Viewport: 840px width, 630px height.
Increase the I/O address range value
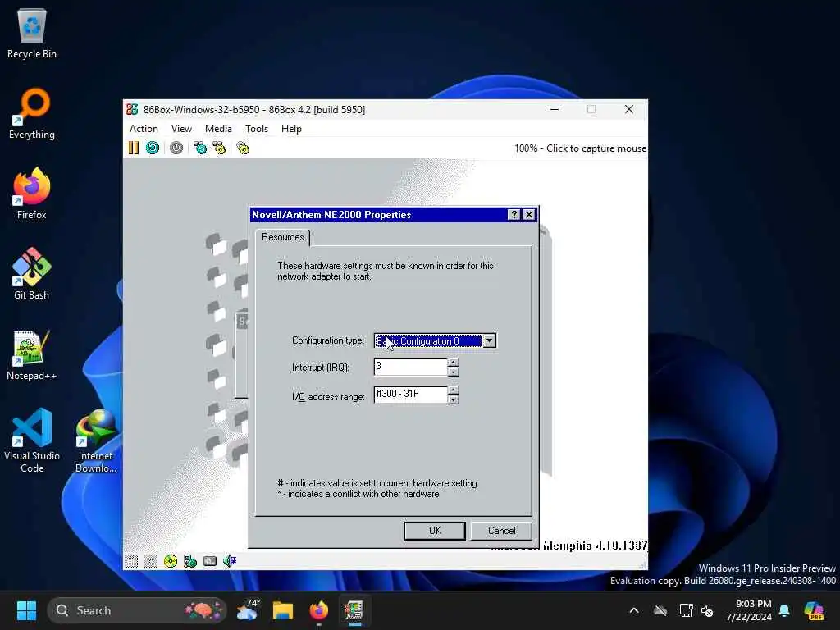[453, 390]
